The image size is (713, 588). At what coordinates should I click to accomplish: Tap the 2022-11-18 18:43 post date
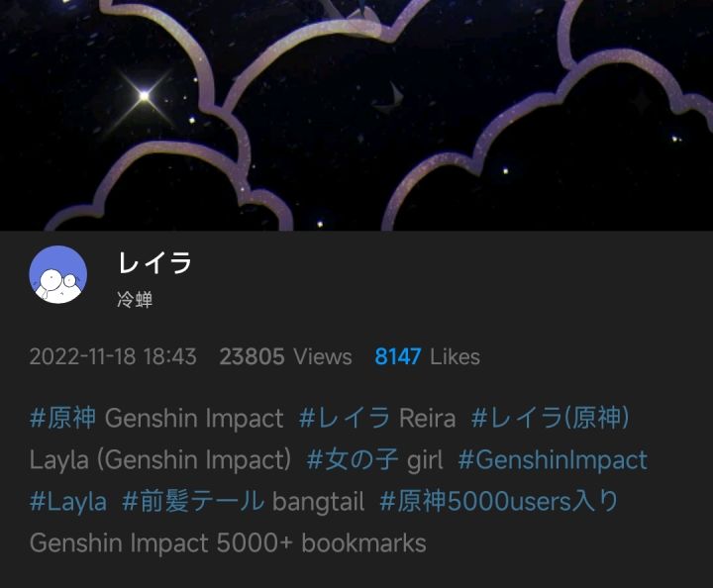[x=113, y=356]
